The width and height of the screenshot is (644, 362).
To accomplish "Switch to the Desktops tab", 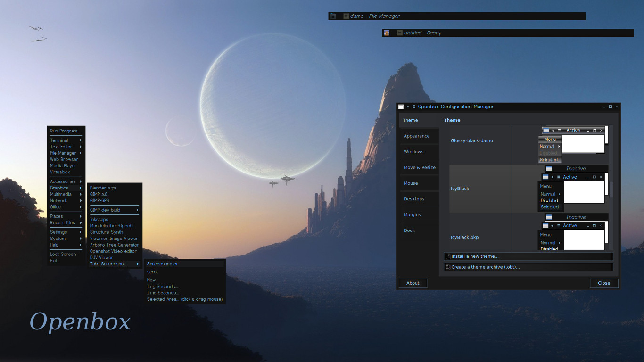I will pos(419,199).
